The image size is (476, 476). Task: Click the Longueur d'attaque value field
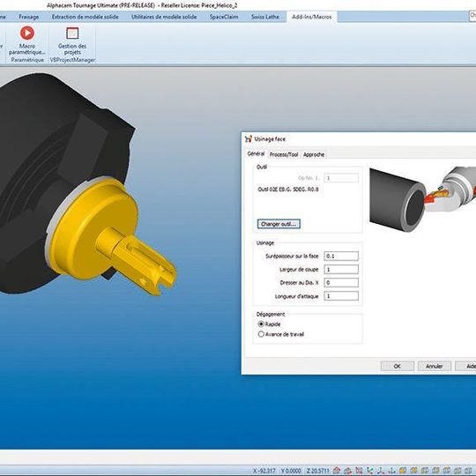(x=341, y=296)
